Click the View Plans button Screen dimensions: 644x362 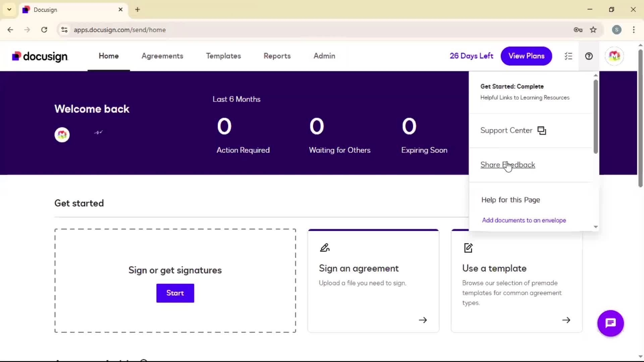(526, 56)
